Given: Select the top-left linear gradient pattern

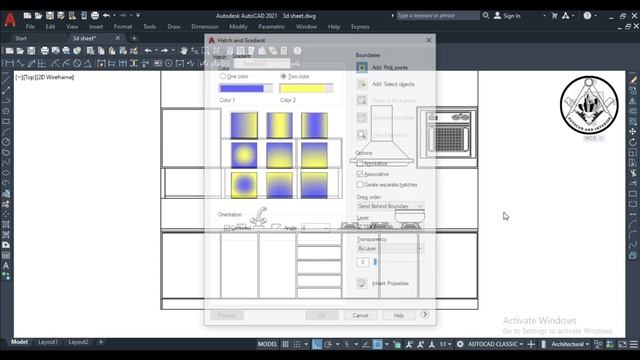Looking at the screenshot, I should [244, 126].
